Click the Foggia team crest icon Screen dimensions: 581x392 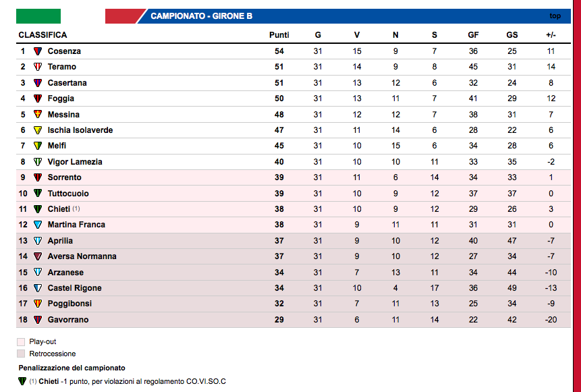[x=38, y=99]
